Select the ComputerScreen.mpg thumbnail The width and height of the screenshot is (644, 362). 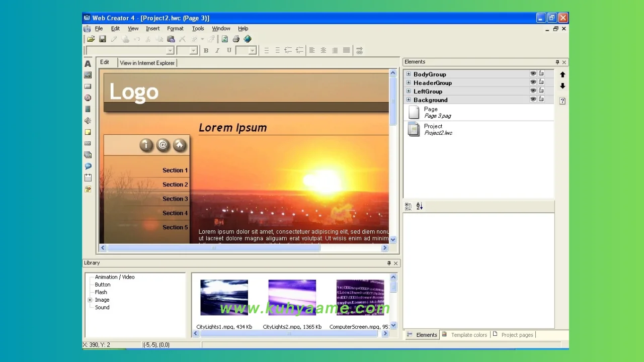pyautogui.click(x=360, y=297)
